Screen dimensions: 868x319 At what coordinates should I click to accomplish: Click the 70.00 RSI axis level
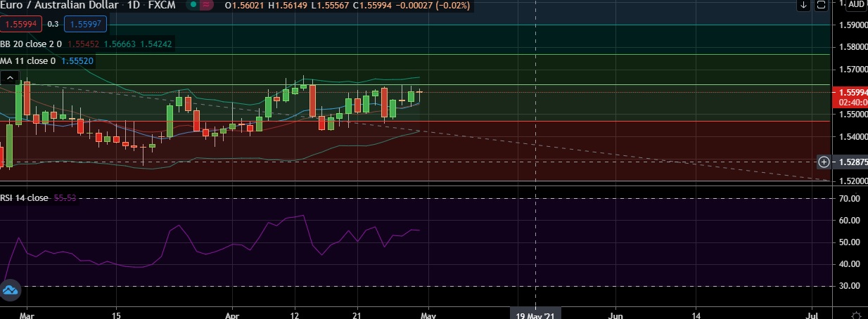(x=848, y=199)
